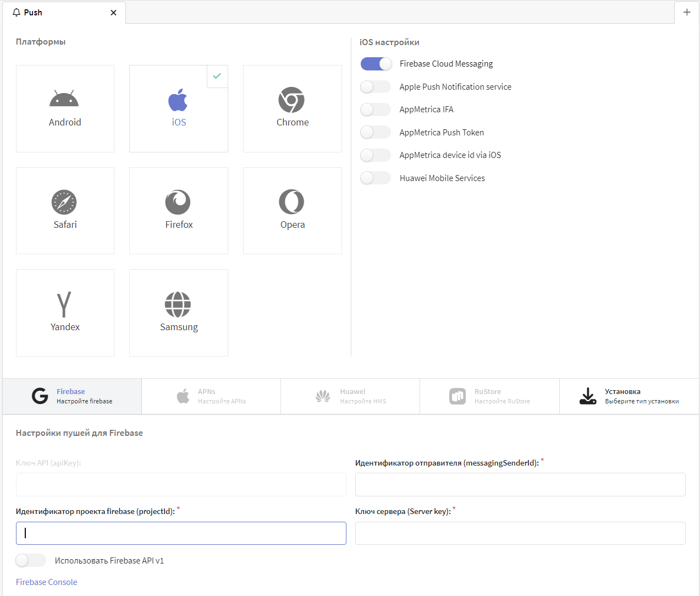Select the Firefox platform icon
The height and width of the screenshot is (596, 700).
tap(178, 202)
